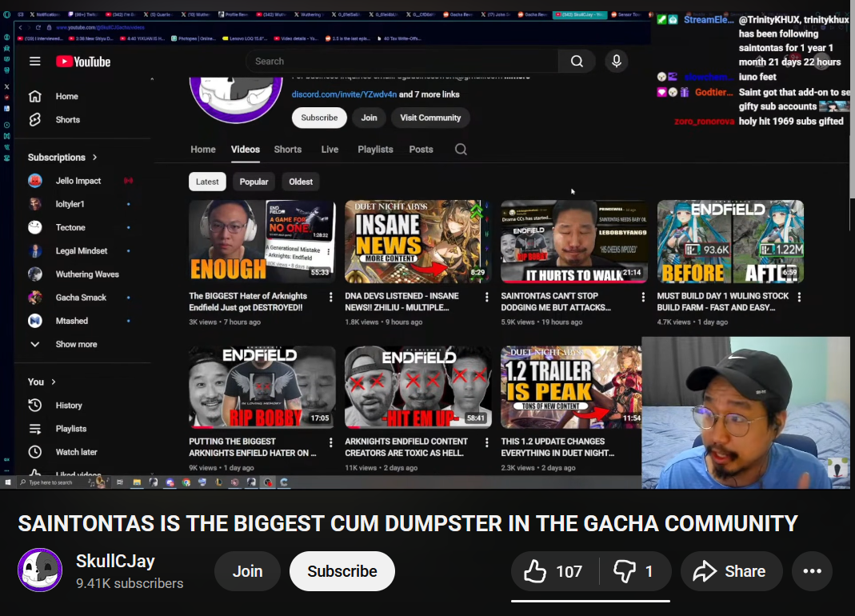Open 'BEFORE AFTER' Endfield thumbnail
Viewport: 855px width, 616px height.
(731, 242)
